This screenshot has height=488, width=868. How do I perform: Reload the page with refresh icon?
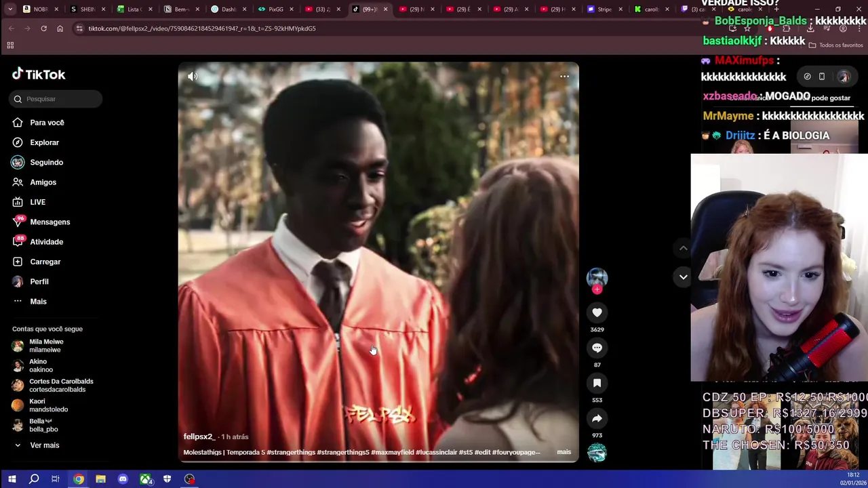point(43,28)
